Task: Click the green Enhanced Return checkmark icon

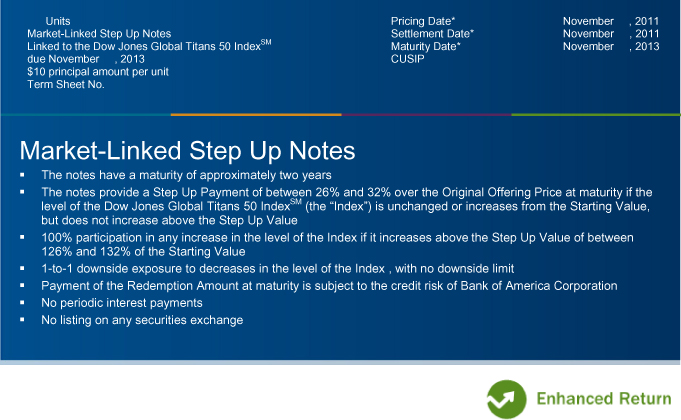Action: pyautogui.click(x=506, y=399)
